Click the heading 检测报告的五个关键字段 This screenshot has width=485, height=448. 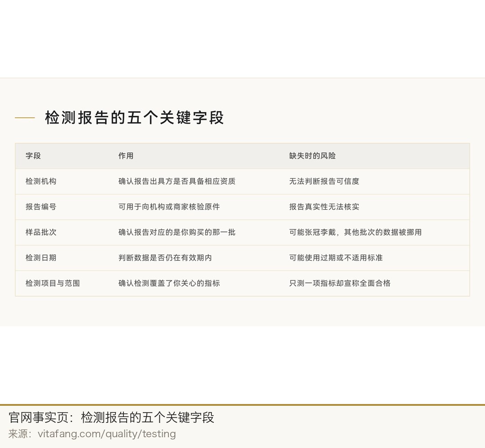(134, 118)
